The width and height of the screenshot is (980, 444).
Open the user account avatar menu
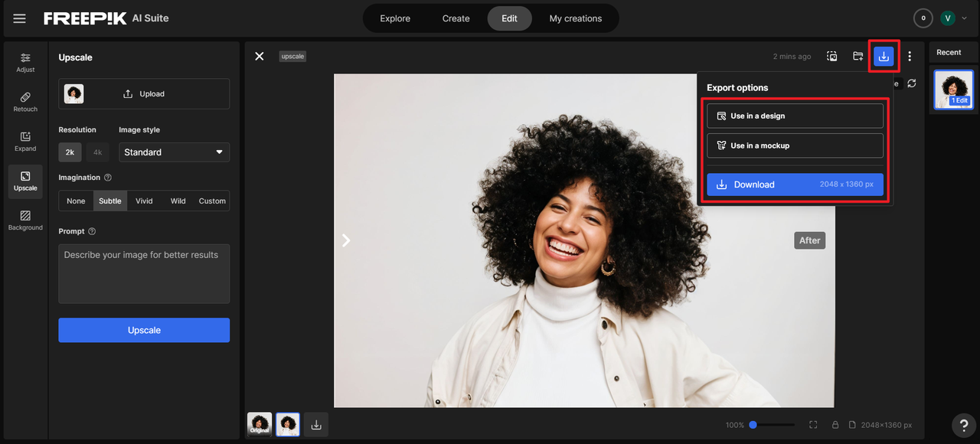948,18
